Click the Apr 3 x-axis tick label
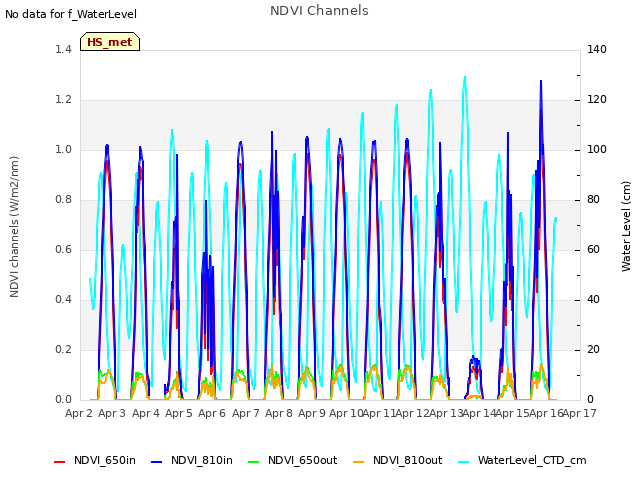640x480 pixels. 112,413
